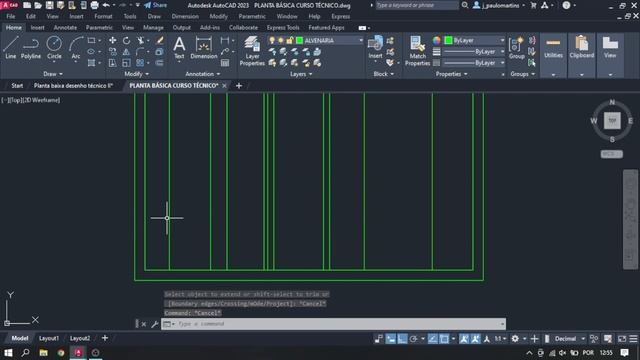The height and width of the screenshot is (360, 640).
Task: Expand the Modify panel
Action: tap(136, 74)
